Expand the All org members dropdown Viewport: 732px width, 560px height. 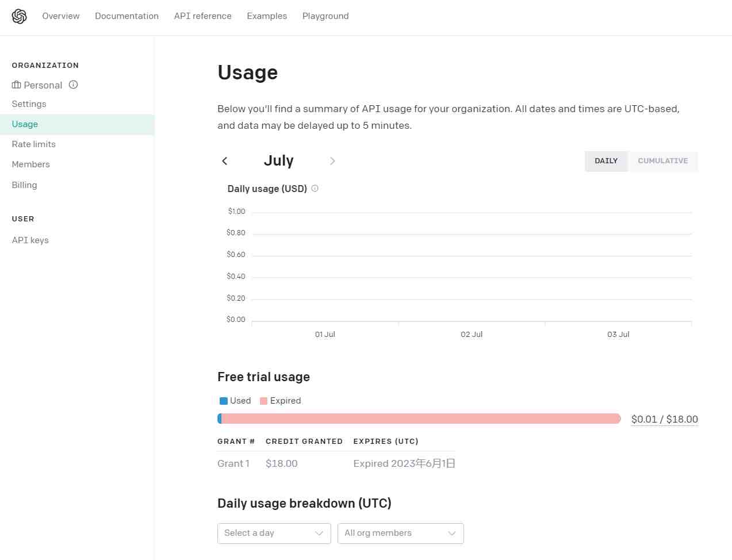(x=400, y=533)
